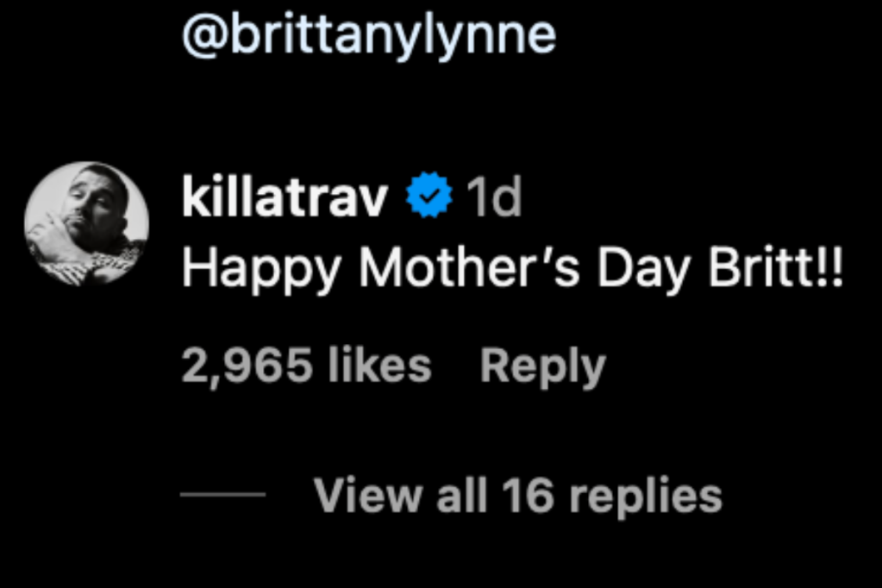This screenshot has width=882, height=588.
Task: Click the word "replies" in View all
Action: pyautogui.click(x=645, y=497)
